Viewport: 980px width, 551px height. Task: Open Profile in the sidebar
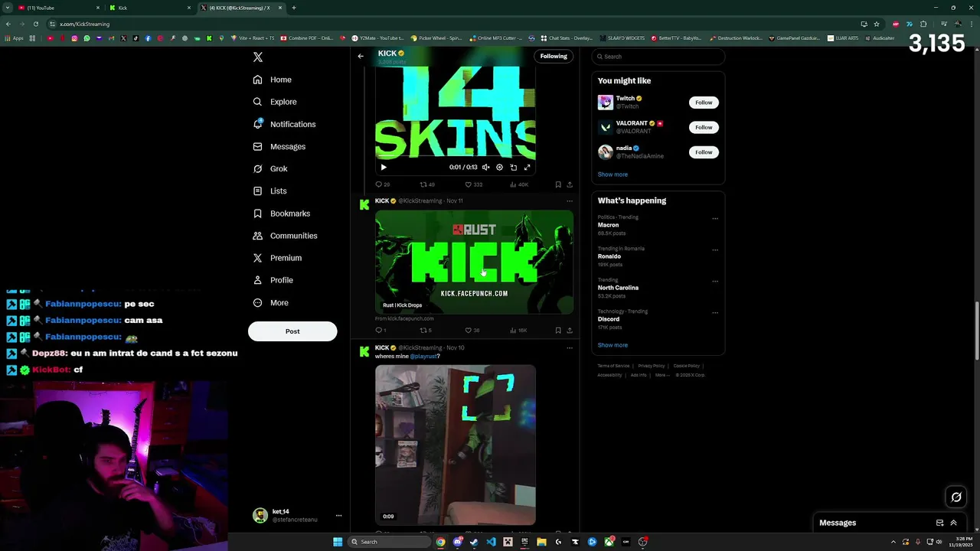[x=273, y=280]
